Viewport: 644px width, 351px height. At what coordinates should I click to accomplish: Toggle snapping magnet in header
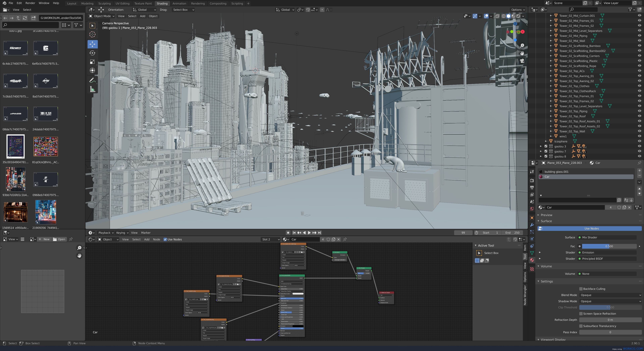(x=308, y=10)
